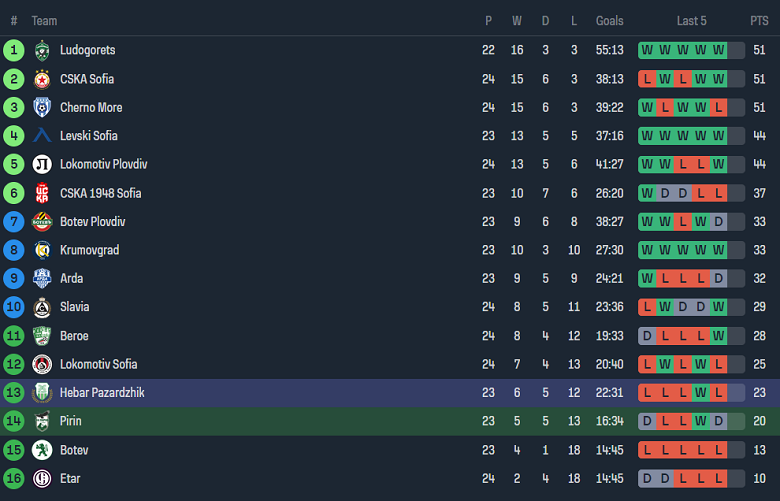Open the Hebar Pazardzhik team link
The image size is (780, 501).
coord(102,393)
